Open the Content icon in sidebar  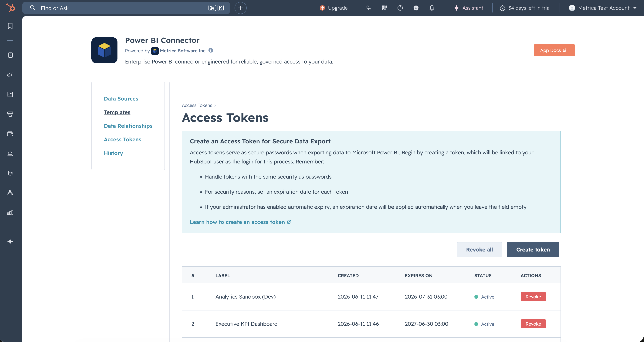pyautogui.click(x=10, y=94)
